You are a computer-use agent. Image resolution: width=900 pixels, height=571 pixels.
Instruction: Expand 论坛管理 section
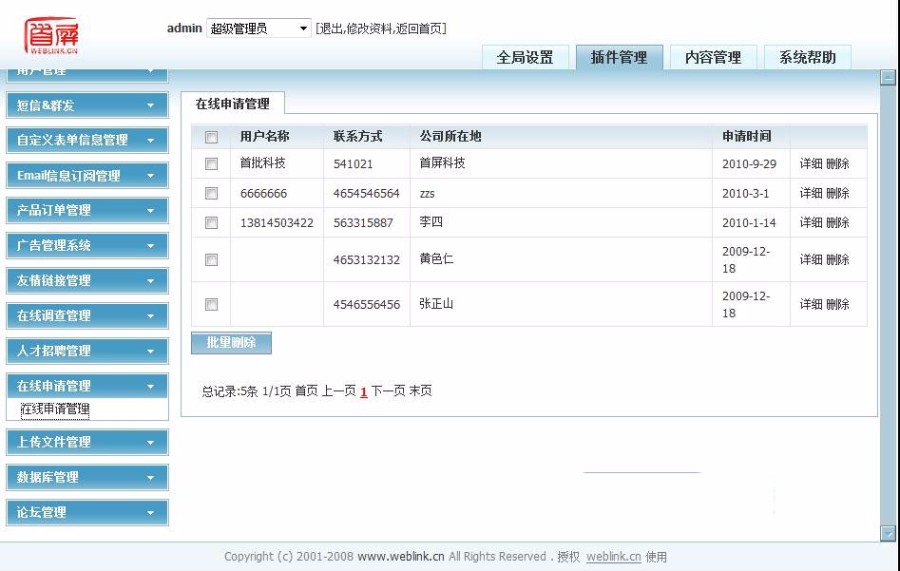(x=87, y=512)
